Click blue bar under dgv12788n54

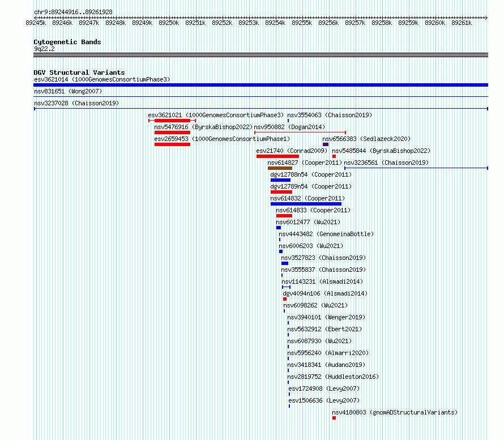281,180
